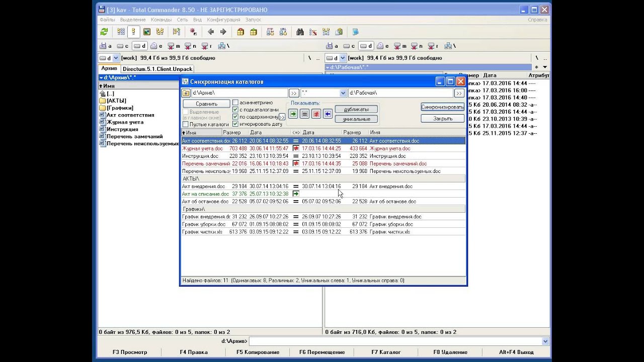Screen dimensions: 644x362
Task: Browse left folder with >> button
Action: (294, 93)
